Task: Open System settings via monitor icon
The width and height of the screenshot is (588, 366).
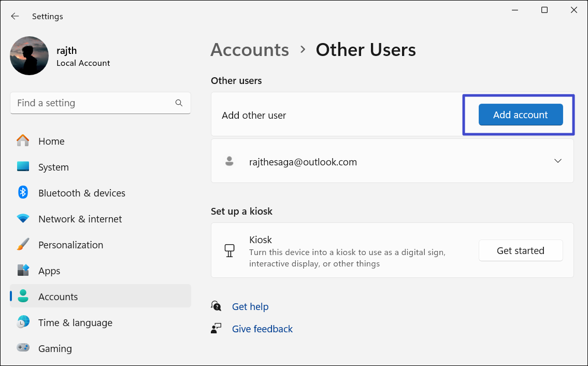Action: click(x=23, y=167)
